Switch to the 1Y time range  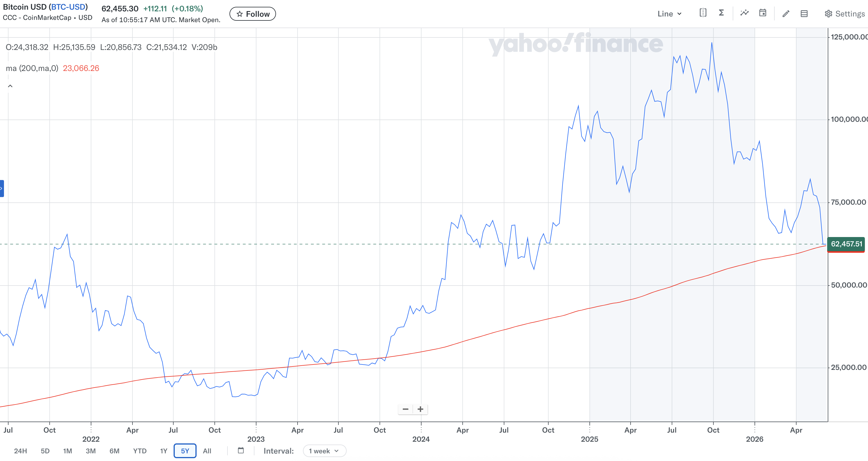(x=164, y=451)
